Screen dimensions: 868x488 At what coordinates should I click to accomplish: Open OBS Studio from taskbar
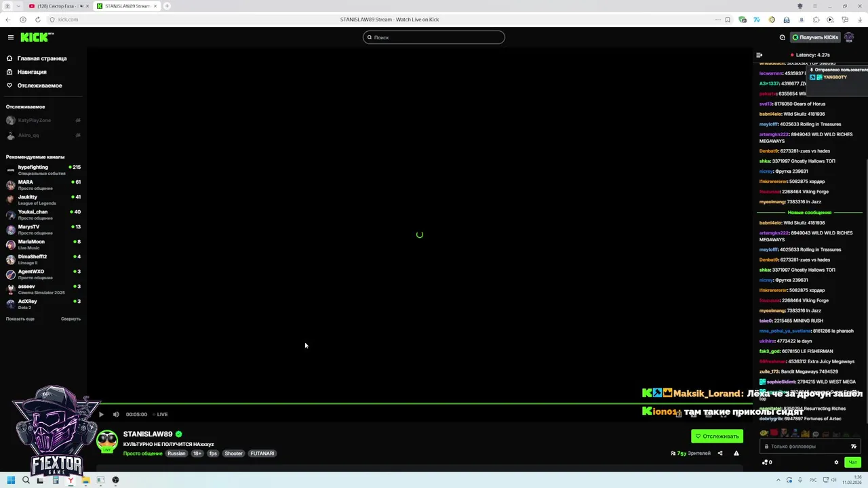click(x=115, y=480)
